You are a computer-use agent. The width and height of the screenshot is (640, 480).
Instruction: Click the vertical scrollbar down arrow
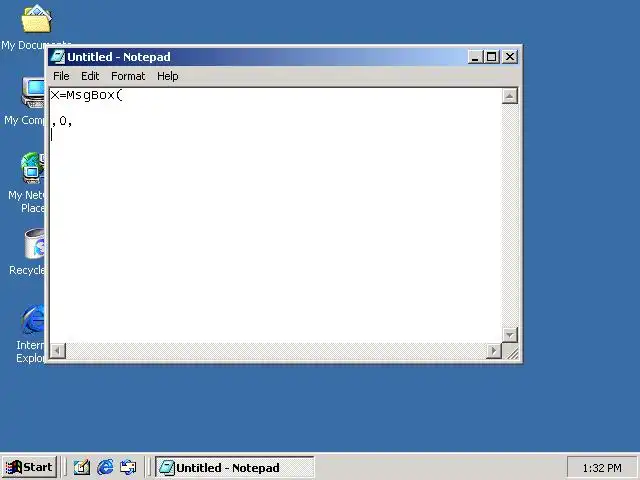(x=509, y=335)
